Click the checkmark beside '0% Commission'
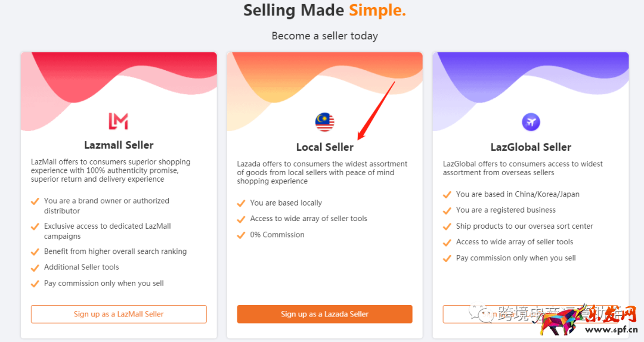This screenshot has width=644, height=342. coord(241,235)
